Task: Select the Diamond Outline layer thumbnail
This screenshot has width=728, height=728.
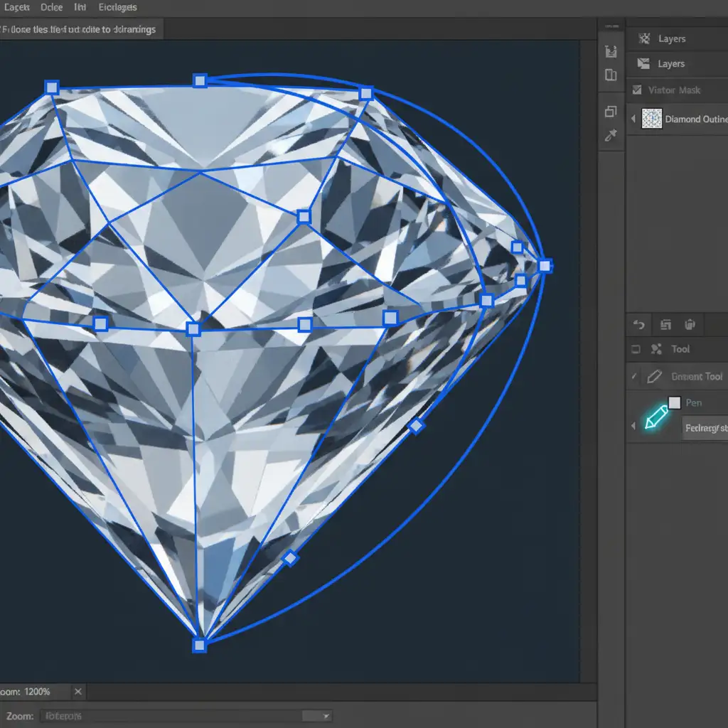Action: coord(651,119)
